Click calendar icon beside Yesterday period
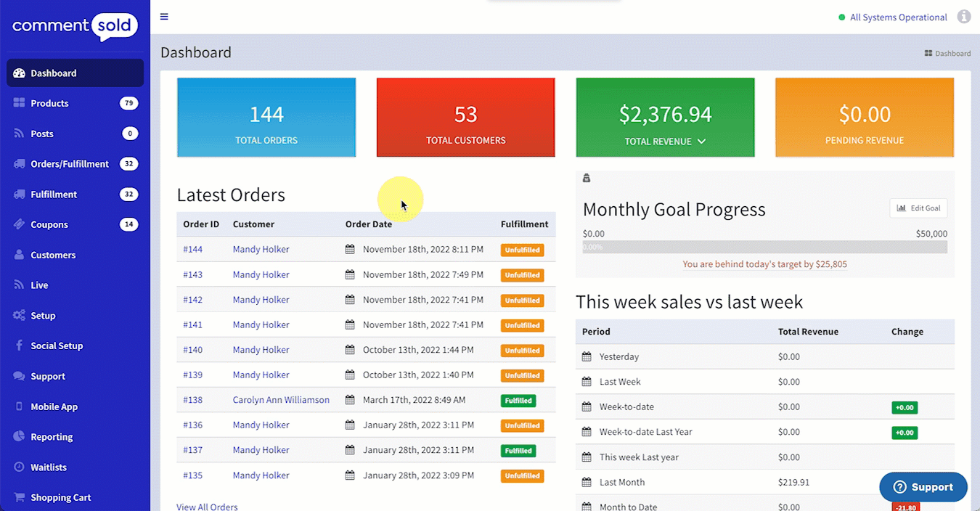Viewport: 980px width, 511px height. tap(587, 357)
